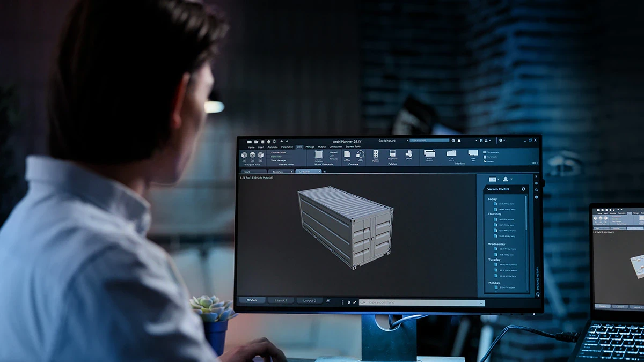Click the View Manager option

[278, 160]
